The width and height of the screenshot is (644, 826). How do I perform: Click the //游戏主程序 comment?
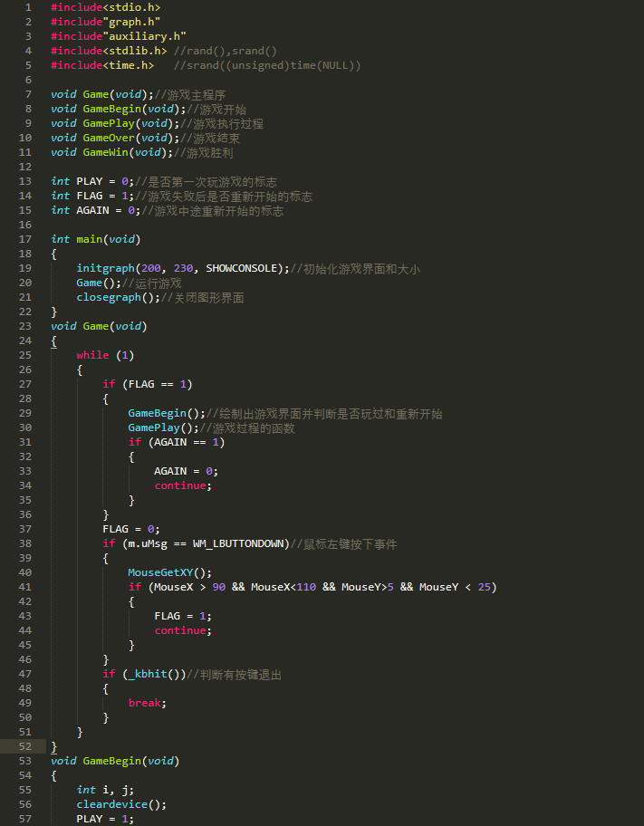pyautogui.click(x=189, y=95)
